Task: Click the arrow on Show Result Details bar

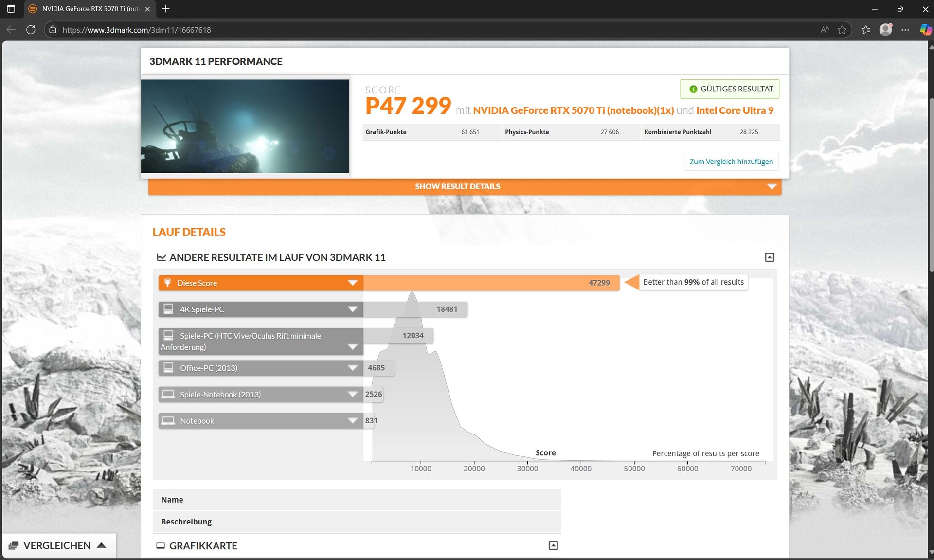Action: point(772,187)
